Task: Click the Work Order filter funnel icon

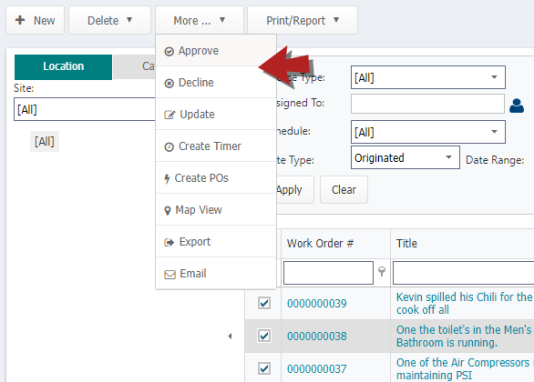Action: (382, 272)
